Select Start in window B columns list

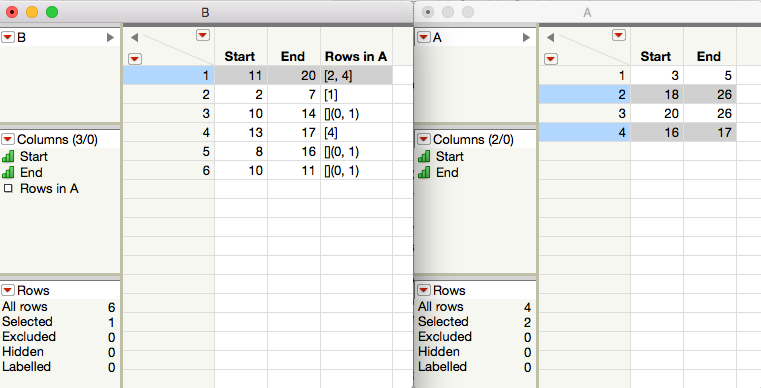pyautogui.click(x=33, y=156)
